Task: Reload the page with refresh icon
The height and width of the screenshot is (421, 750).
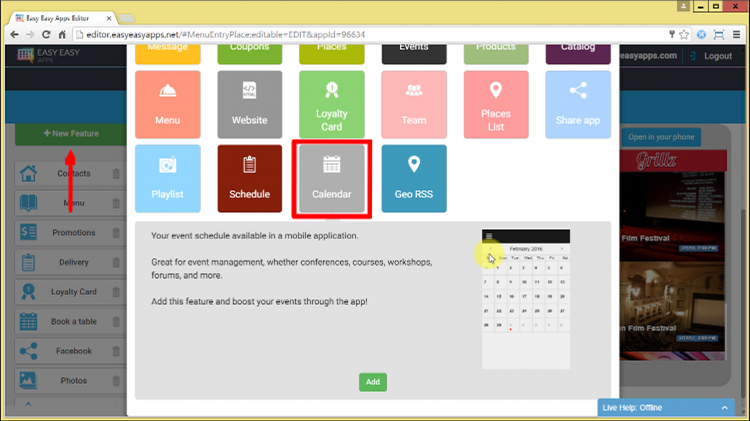Action: click(46, 34)
